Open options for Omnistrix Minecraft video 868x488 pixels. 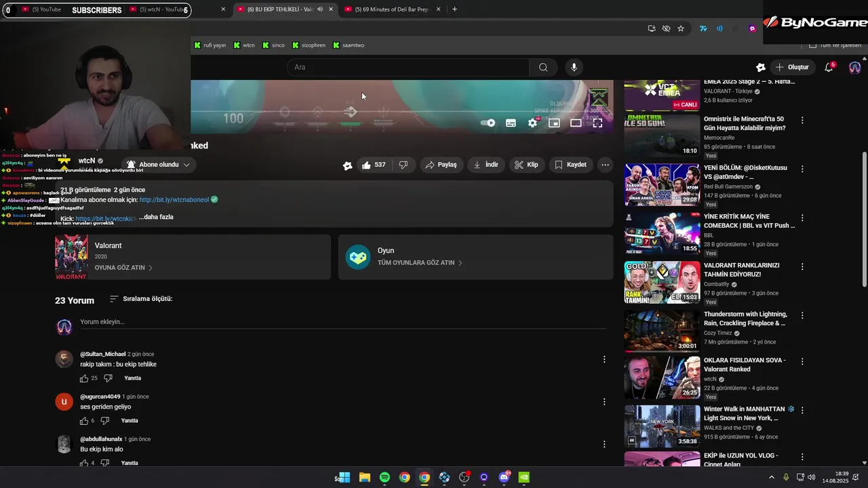click(802, 120)
